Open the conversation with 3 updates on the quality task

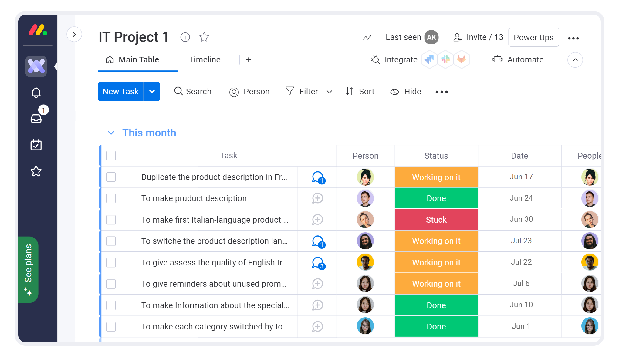coord(317,262)
